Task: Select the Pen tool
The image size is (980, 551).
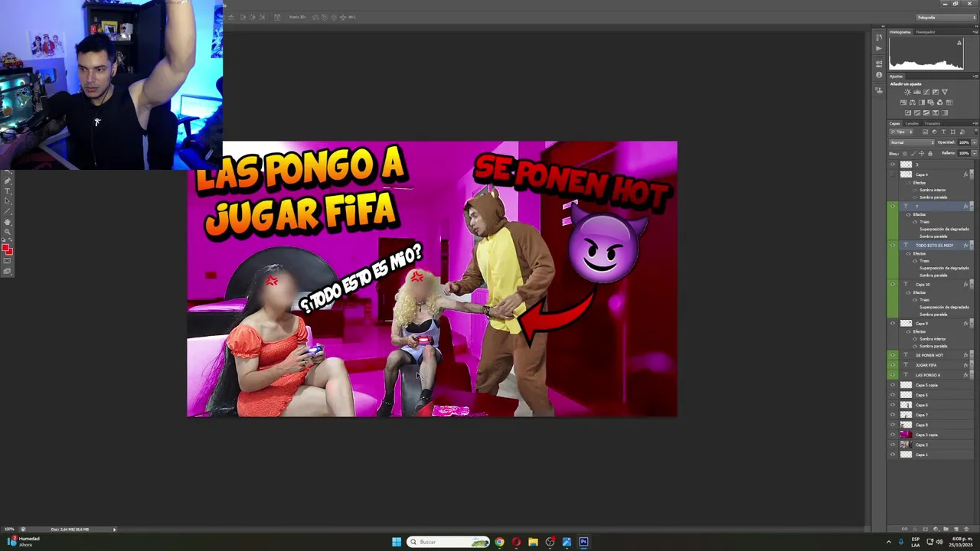Action: tap(7, 181)
